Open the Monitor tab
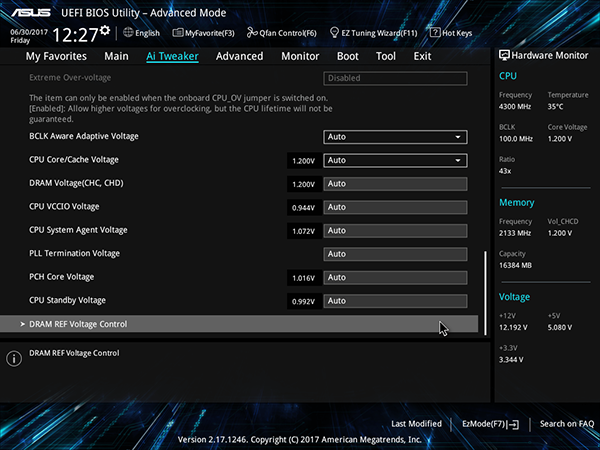600x450 pixels. coord(300,56)
